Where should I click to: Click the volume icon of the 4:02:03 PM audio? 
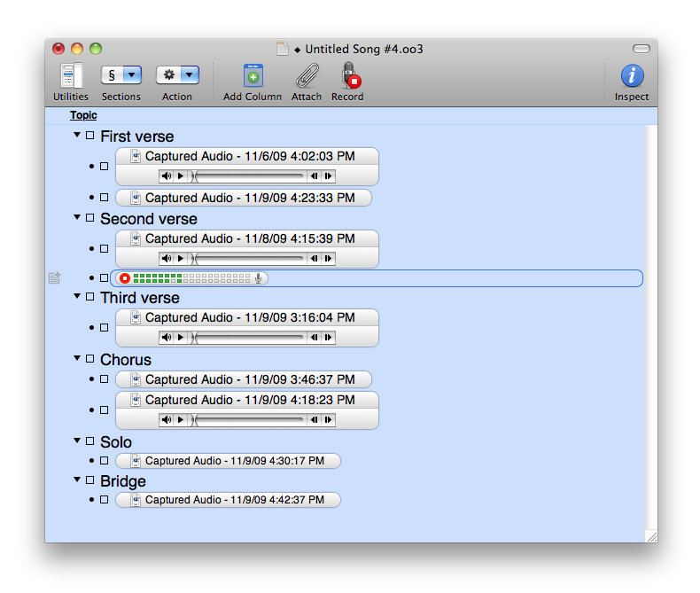click(167, 176)
